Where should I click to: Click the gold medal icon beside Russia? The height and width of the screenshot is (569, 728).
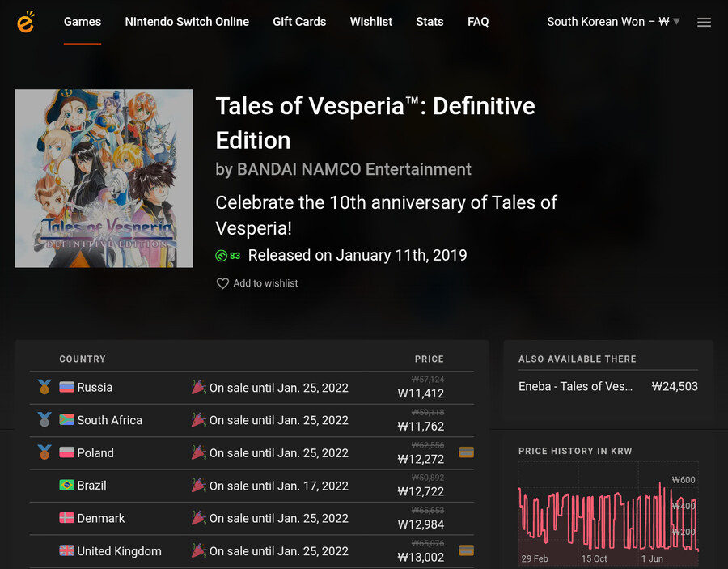coord(44,387)
